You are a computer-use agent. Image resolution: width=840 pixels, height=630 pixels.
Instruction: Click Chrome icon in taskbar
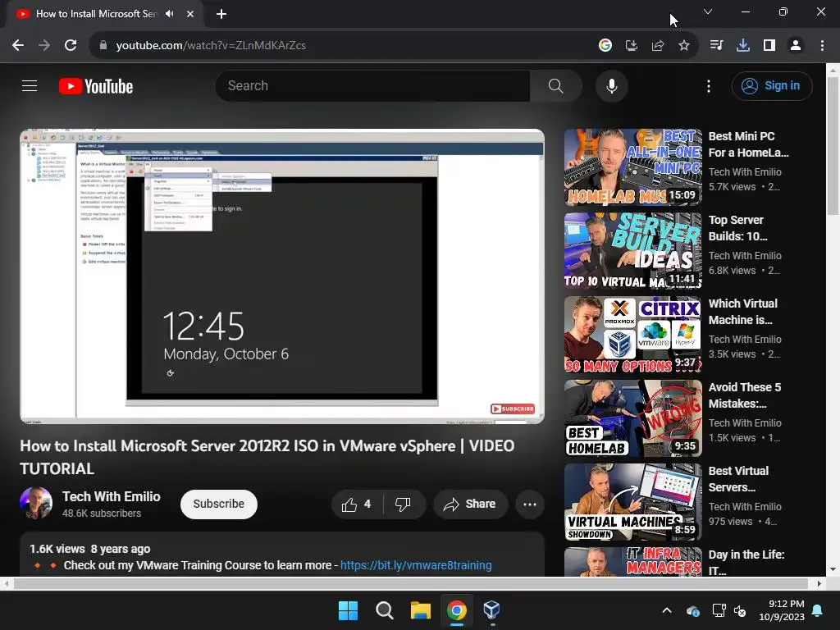point(456,610)
